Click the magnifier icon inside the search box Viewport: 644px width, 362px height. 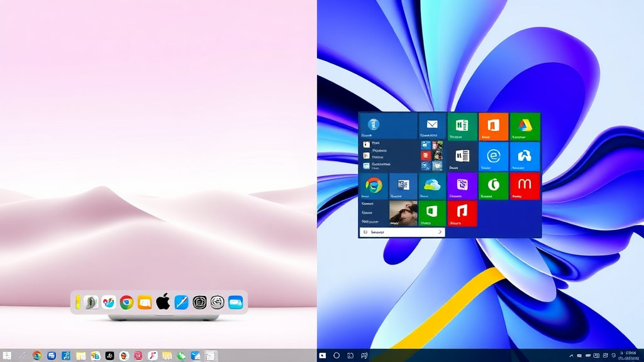(439, 232)
